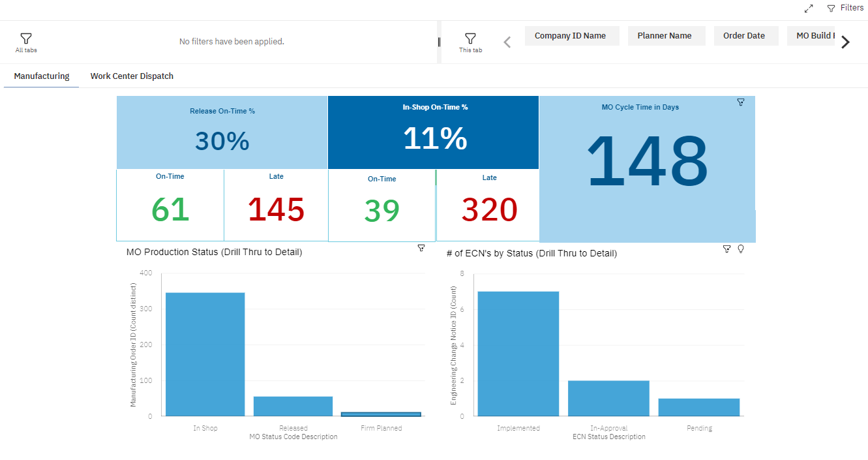Screen dimensions: 868x460
Task: Click filter icon on MO Production Status chart
Action: tap(421, 248)
